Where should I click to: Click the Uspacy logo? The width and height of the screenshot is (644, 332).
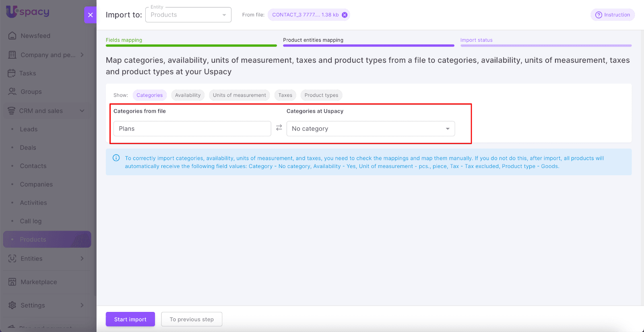(27, 12)
